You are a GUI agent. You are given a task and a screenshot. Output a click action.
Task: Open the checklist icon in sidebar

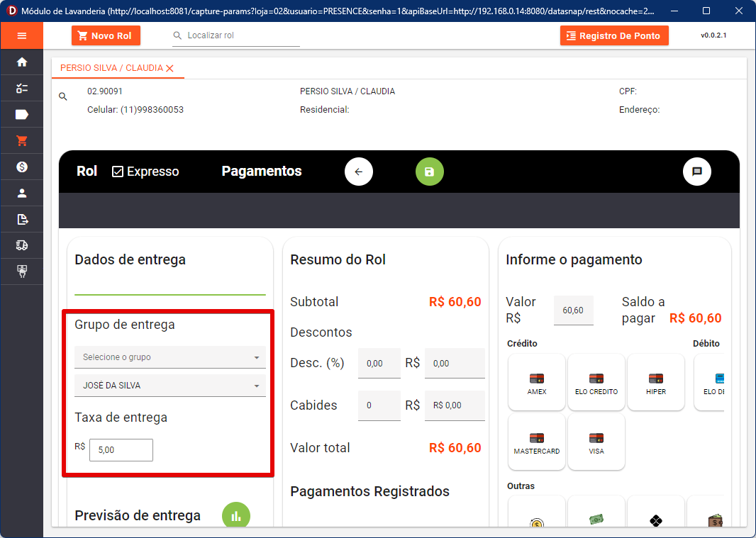[22, 88]
